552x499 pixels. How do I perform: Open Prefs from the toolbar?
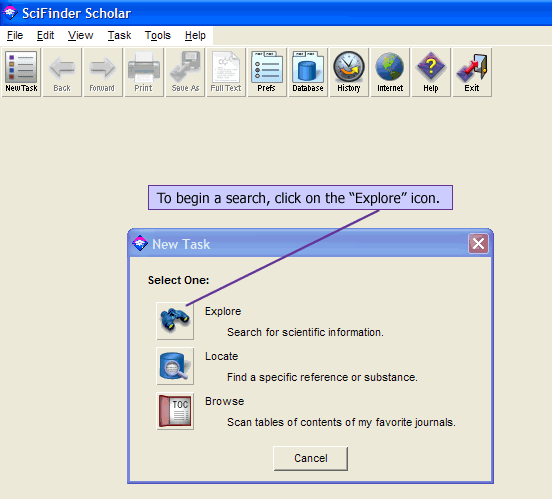pyautogui.click(x=267, y=72)
